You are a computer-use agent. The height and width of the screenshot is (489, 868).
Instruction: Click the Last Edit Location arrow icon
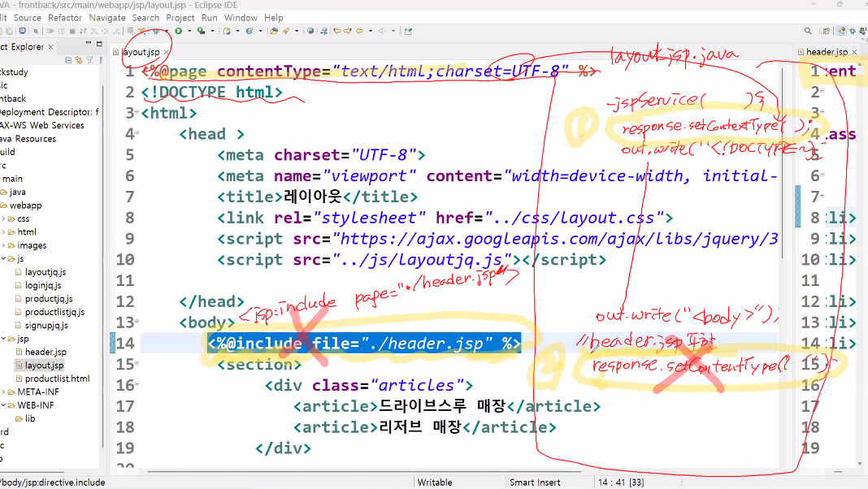pyautogui.click(x=336, y=31)
